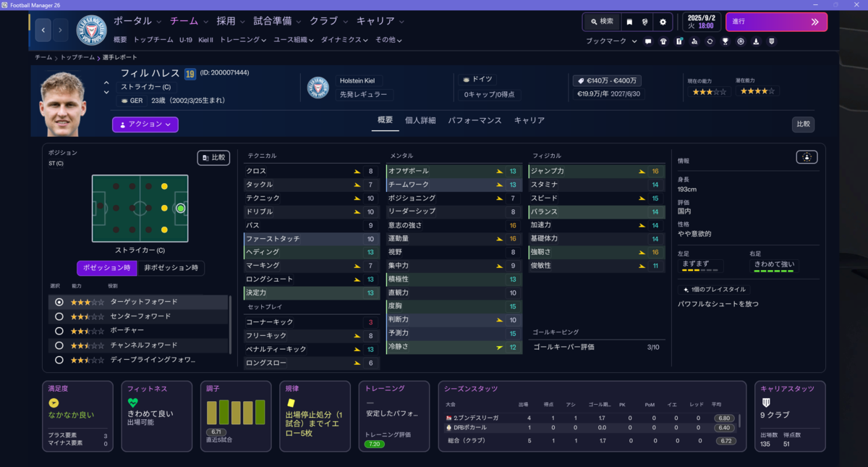
Task: Switch to the player キャリア tab
Action: [529, 120]
